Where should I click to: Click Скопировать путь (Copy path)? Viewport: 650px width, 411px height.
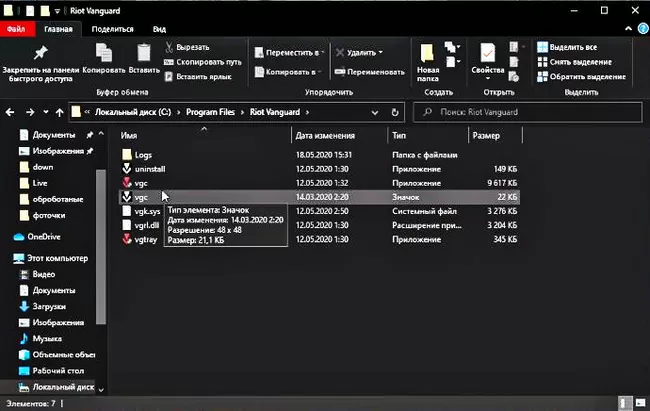(x=203, y=62)
